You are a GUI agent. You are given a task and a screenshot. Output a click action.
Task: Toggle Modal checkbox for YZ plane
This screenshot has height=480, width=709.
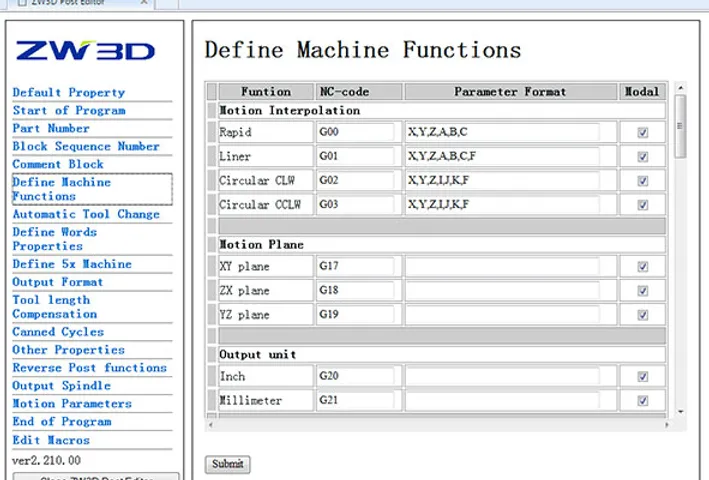(x=643, y=315)
